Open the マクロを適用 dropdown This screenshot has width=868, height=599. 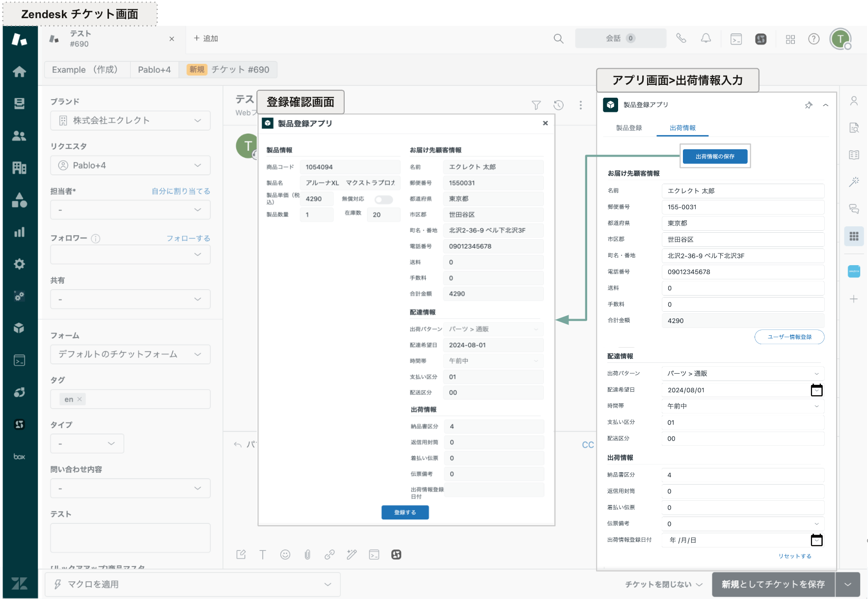193,584
